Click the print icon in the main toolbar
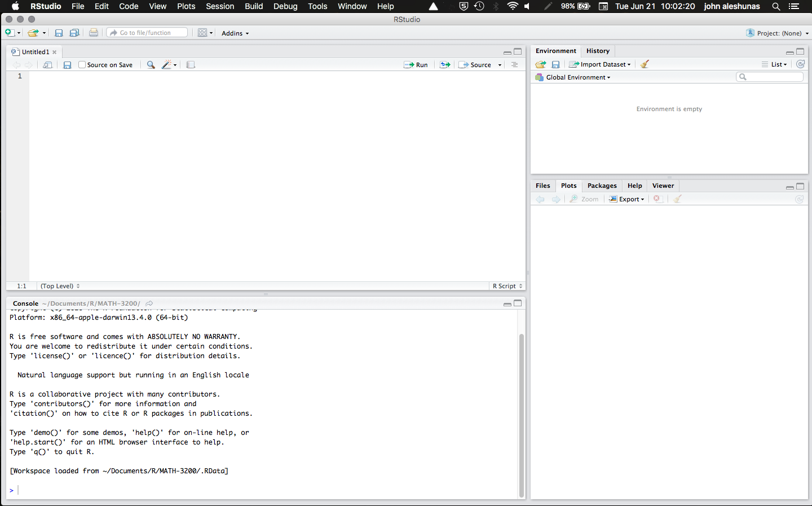Image resolution: width=812 pixels, height=506 pixels. pyautogui.click(x=93, y=33)
